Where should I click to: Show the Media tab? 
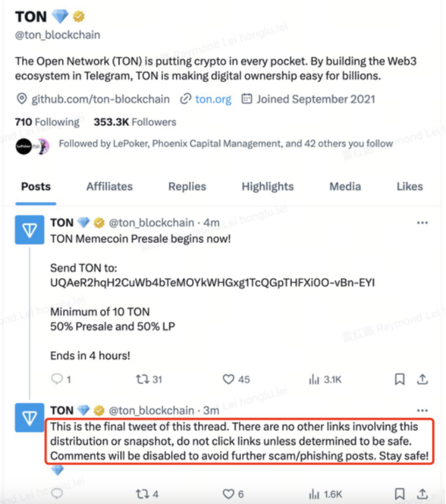click(345, 186)
